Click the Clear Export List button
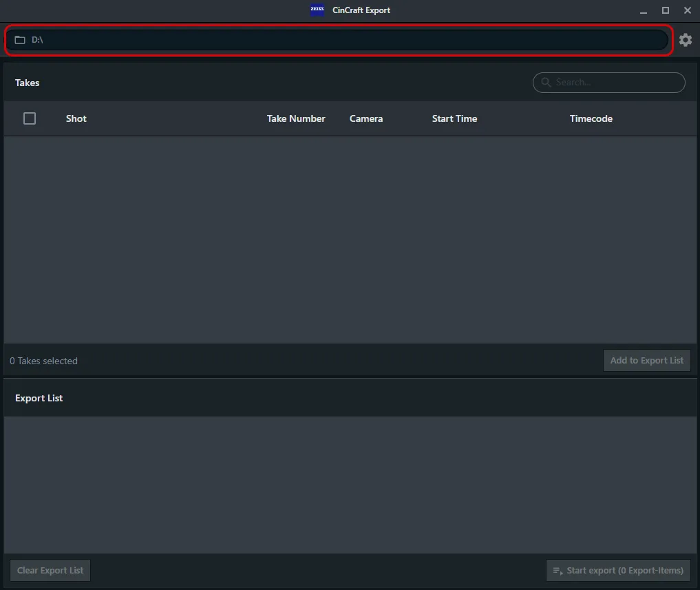 50,570
